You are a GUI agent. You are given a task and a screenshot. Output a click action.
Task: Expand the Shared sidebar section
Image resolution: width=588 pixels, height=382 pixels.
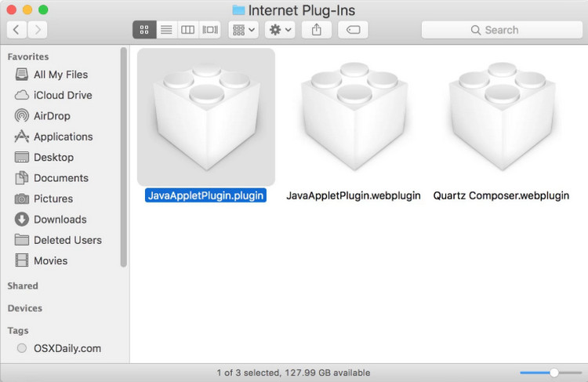[x=23, y=286]
